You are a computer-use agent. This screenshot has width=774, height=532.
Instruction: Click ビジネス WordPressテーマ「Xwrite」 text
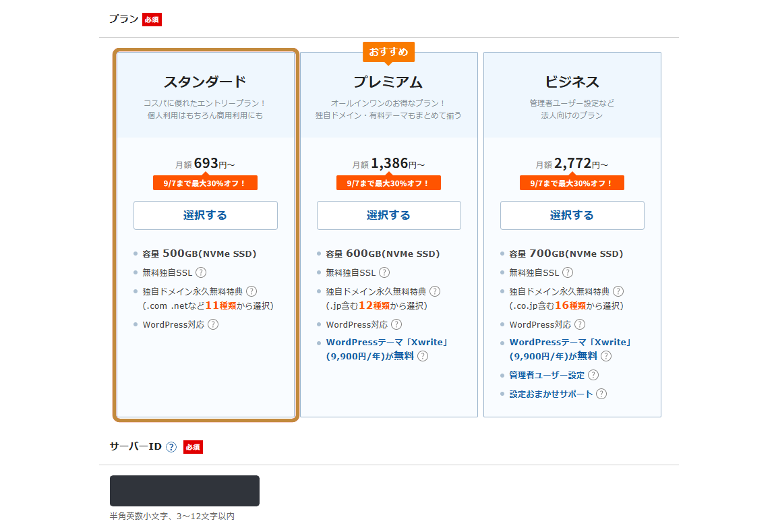tap(570, 342)
